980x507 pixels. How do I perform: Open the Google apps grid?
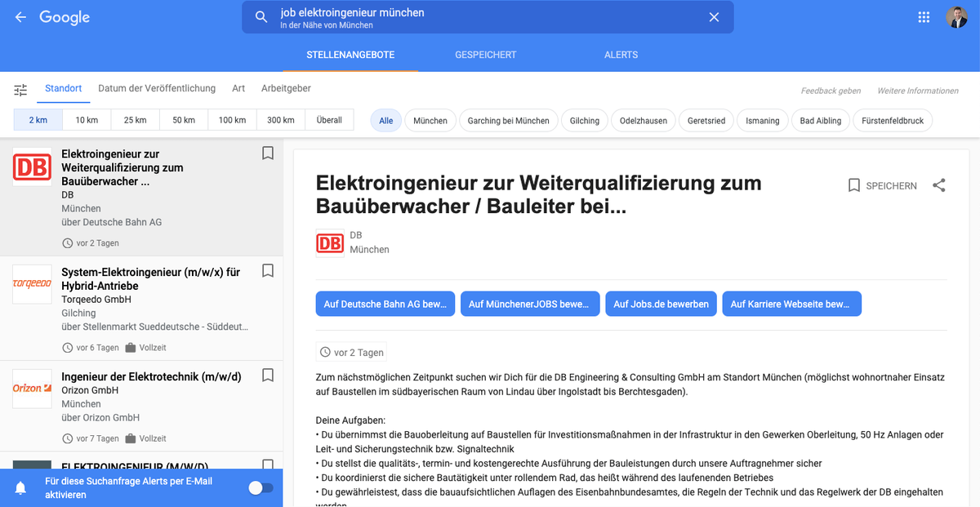(924, 17)
